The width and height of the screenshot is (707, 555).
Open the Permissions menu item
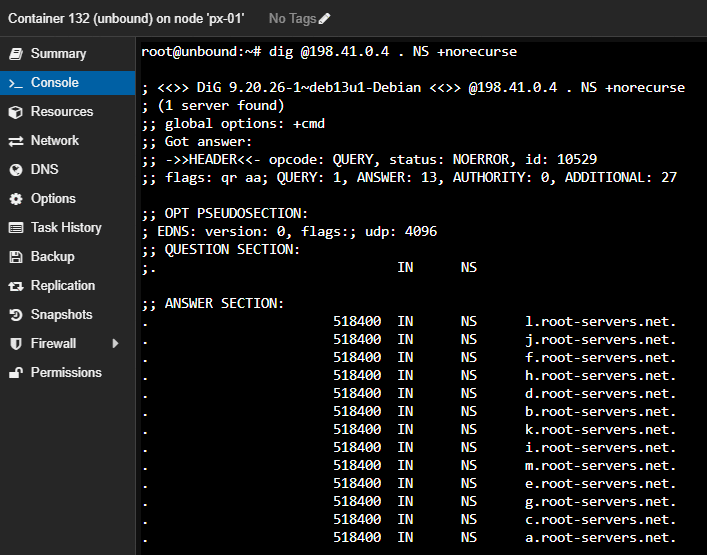tap(68, 372)
